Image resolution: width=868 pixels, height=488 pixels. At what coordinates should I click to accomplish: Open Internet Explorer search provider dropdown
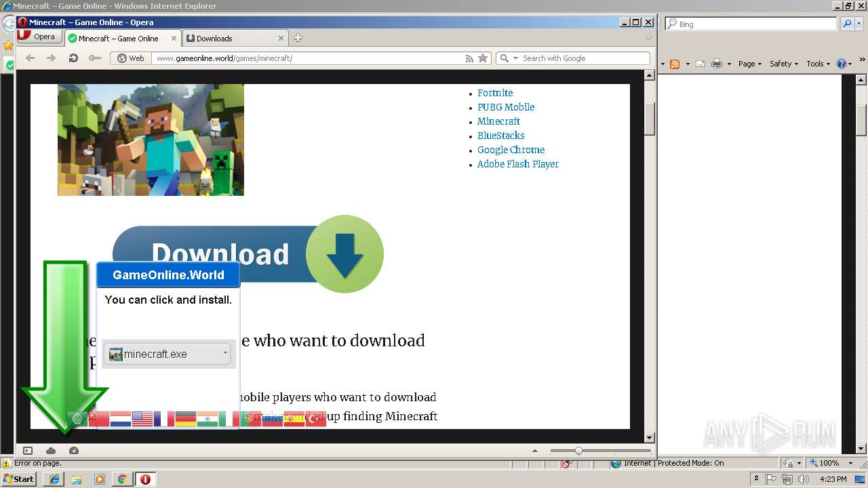click(859, 24)
